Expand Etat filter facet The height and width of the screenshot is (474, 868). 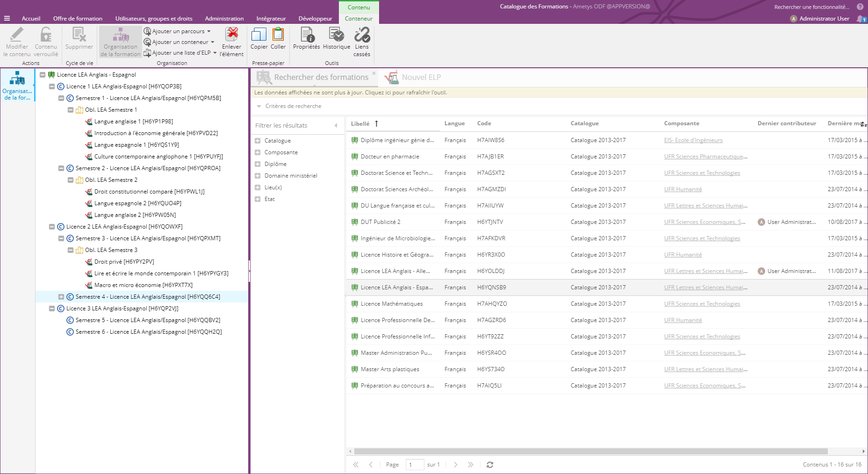(258, 199)
